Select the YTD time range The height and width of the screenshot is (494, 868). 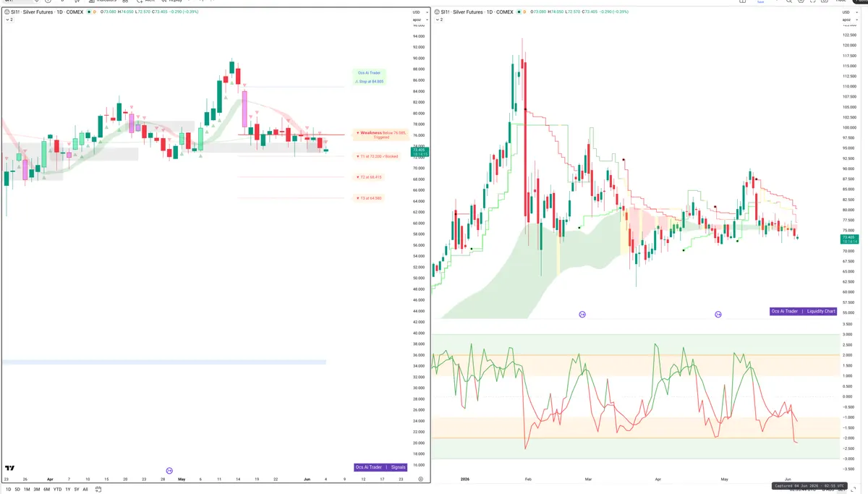[57, 490]
